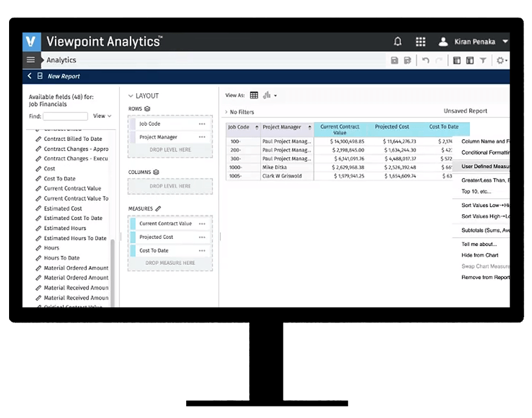Screen dimensions: 532x418
Task: Open the apps grid launcher
Action: tap(421, 42)
